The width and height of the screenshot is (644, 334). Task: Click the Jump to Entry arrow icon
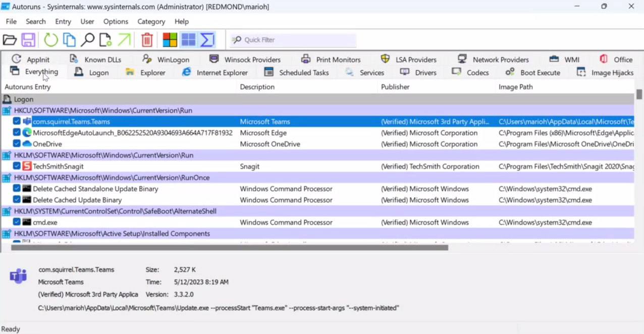pos(124,39)
